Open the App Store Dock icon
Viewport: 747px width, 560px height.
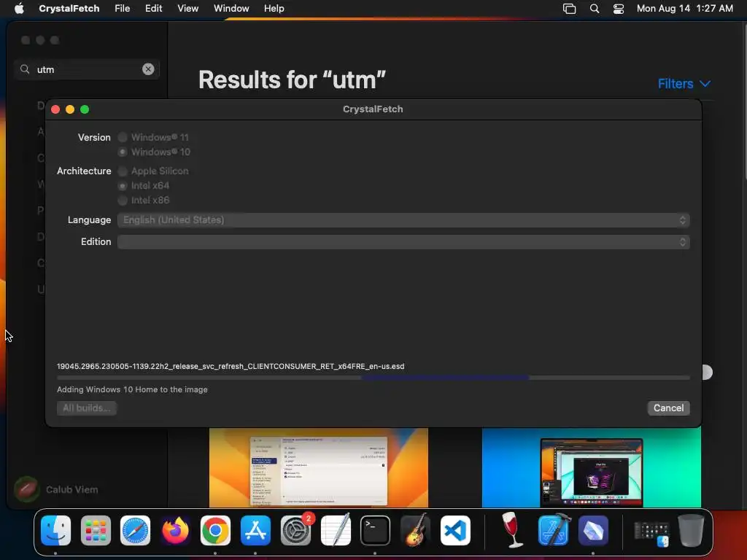click(x=255, y=530)
